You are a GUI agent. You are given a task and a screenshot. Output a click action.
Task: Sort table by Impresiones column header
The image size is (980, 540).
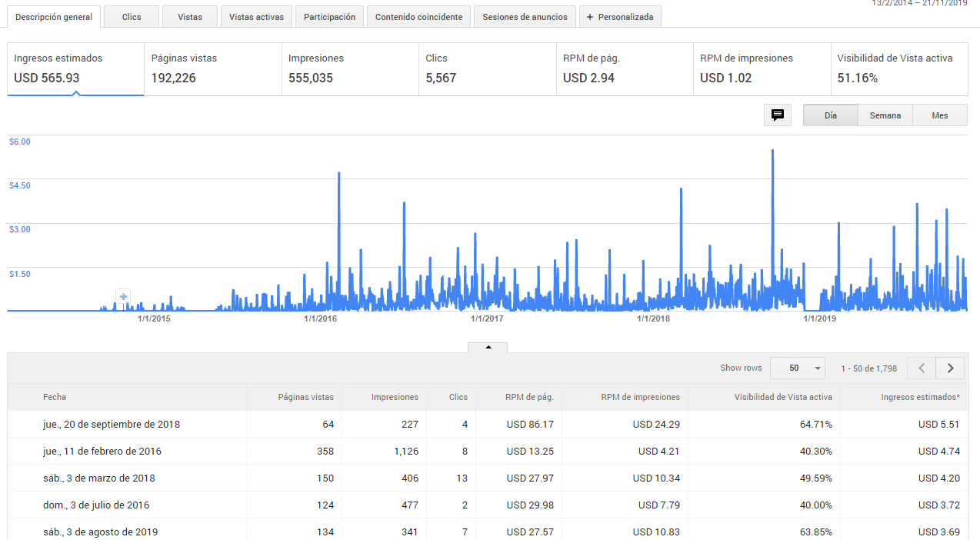(x=395, y=397)
